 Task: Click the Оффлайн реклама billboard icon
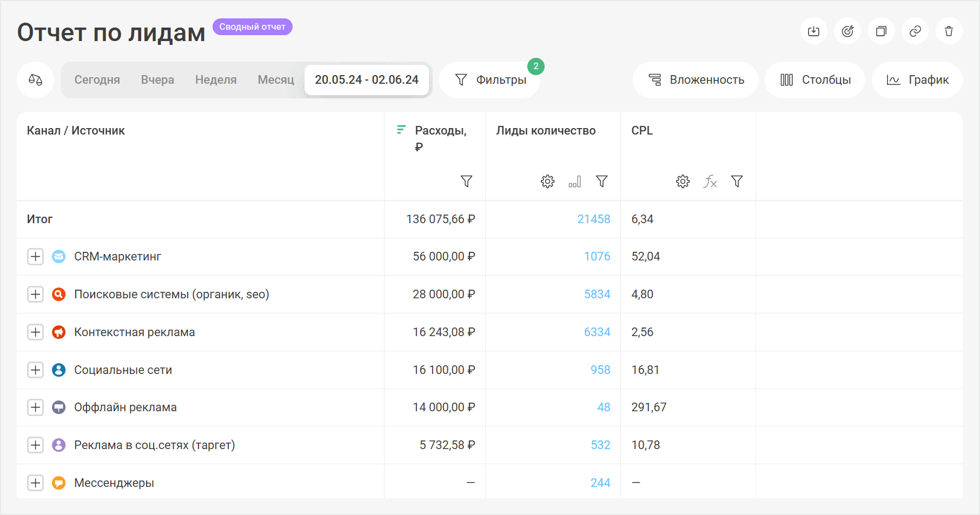[59, 407]
